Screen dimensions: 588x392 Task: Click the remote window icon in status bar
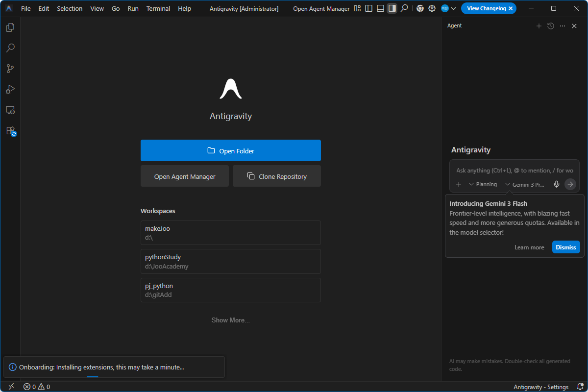coord(11,387)
